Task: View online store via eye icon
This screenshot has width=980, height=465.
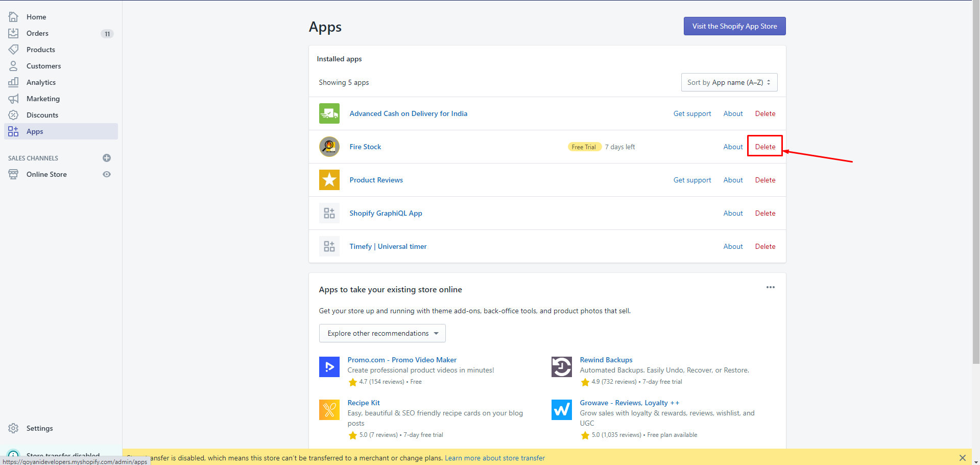Action: click(x=107, y=174)
